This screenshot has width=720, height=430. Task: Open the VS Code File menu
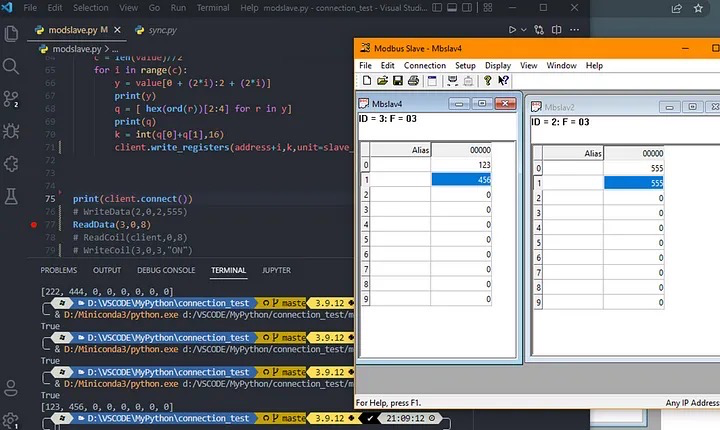tap(30, 8)
